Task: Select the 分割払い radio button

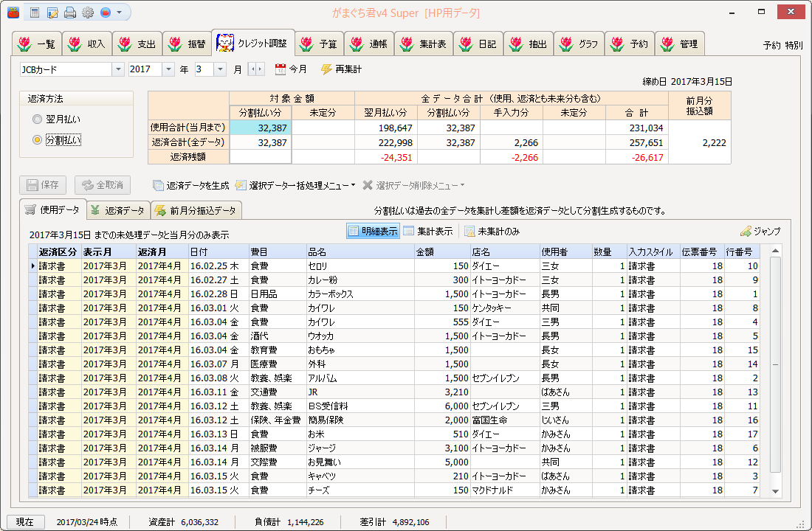Action: [38, 139]
